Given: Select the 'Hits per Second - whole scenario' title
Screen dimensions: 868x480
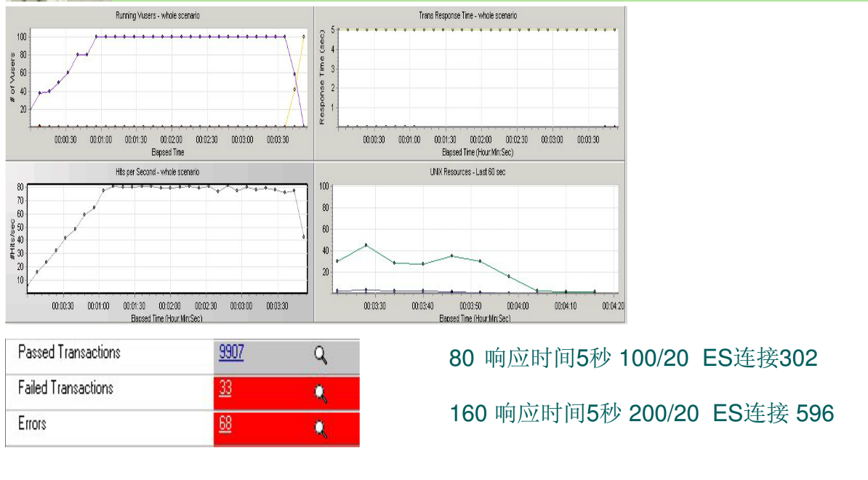Looking at the screenshot, I should point(158,172).
